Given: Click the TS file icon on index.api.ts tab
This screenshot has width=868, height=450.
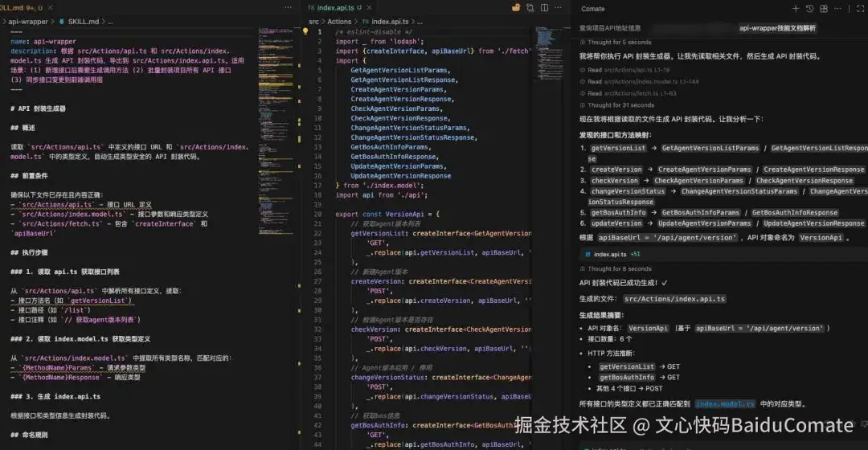Looking at the screenshot, I should click(x=311, y=8).
